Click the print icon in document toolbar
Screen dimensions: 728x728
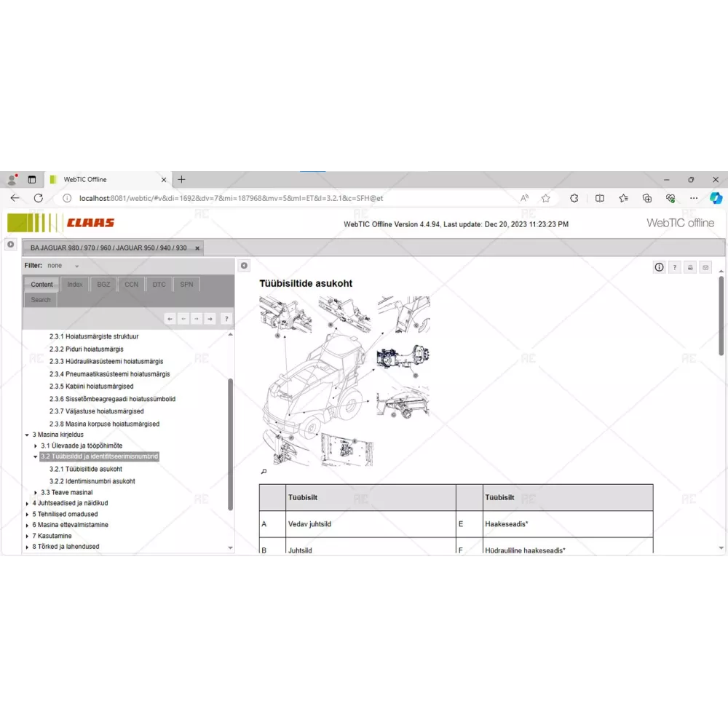(x=690, y=267)
